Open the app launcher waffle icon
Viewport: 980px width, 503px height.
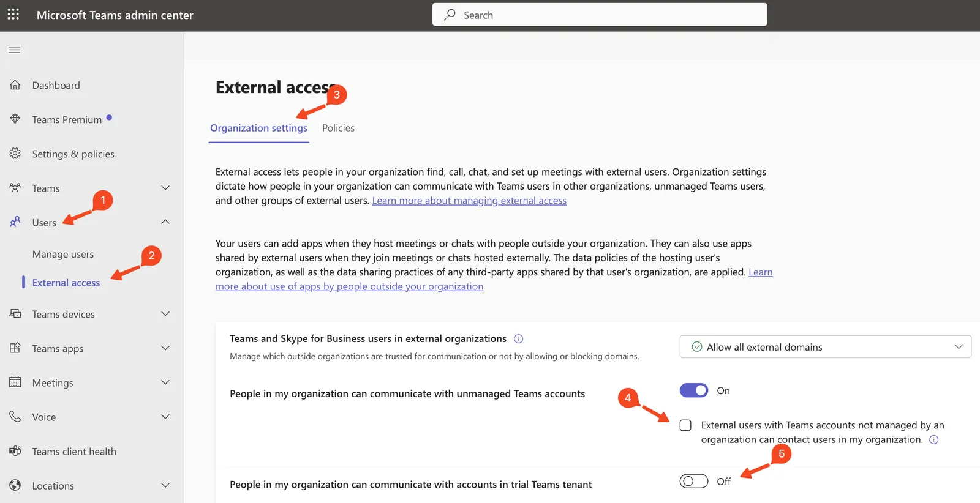click(x=13, y=14)
